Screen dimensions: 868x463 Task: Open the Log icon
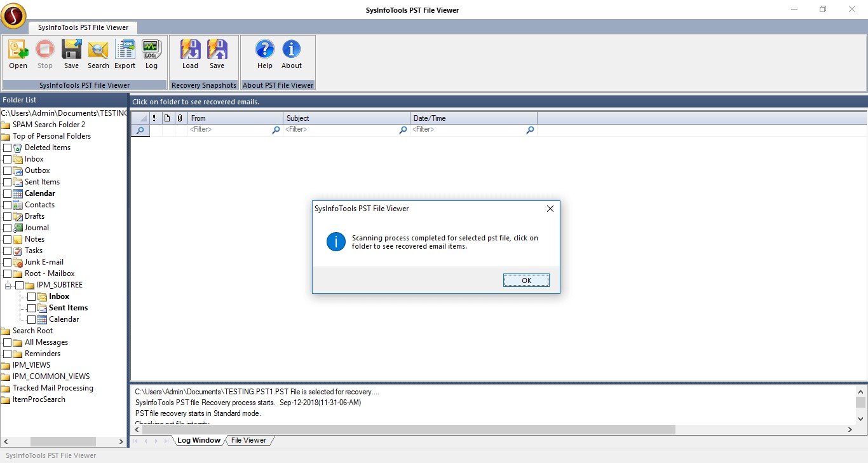tap(151, 54)
